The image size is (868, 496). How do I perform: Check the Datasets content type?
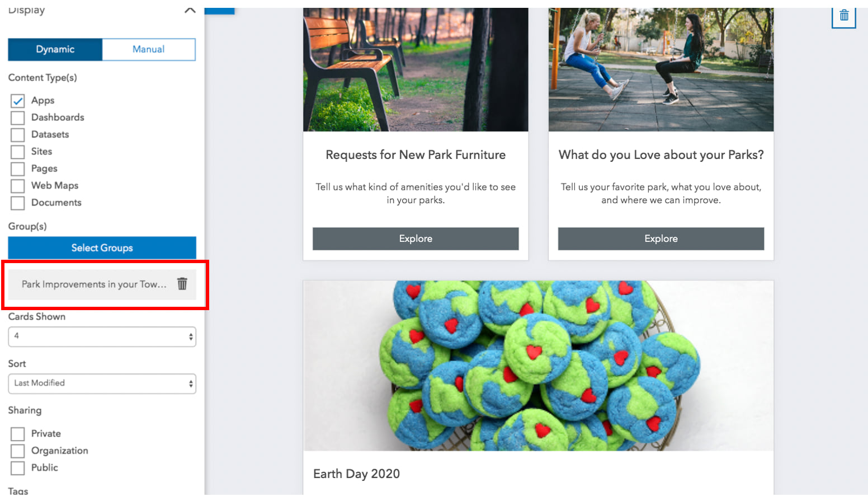click(18, 135)
